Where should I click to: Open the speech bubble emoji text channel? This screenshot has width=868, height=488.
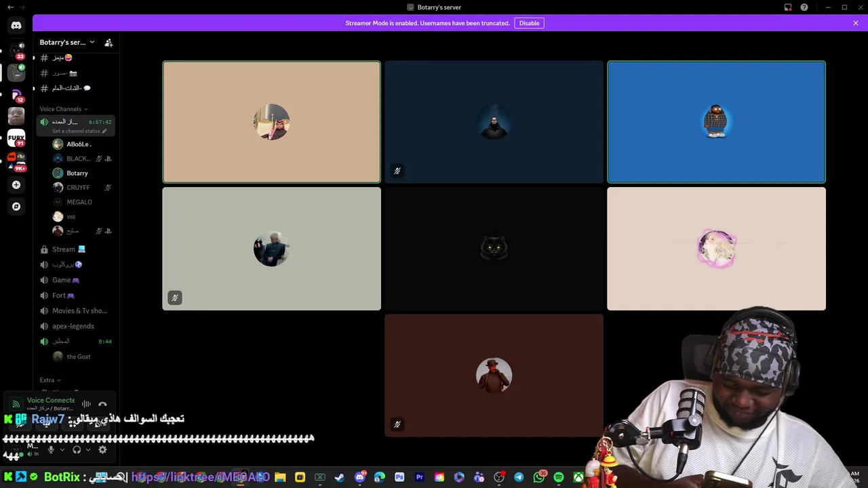(75, 88)
